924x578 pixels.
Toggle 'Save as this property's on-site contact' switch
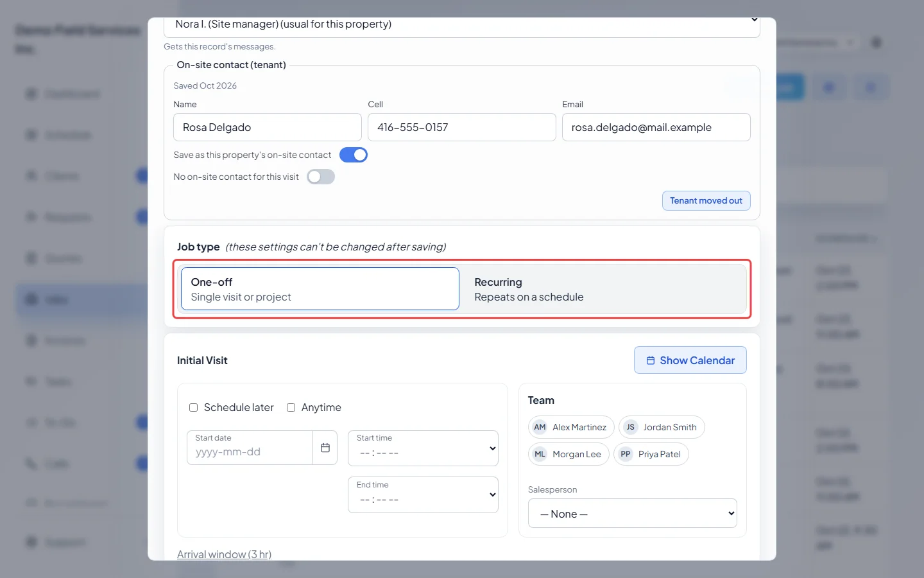(x=354, y=155)
